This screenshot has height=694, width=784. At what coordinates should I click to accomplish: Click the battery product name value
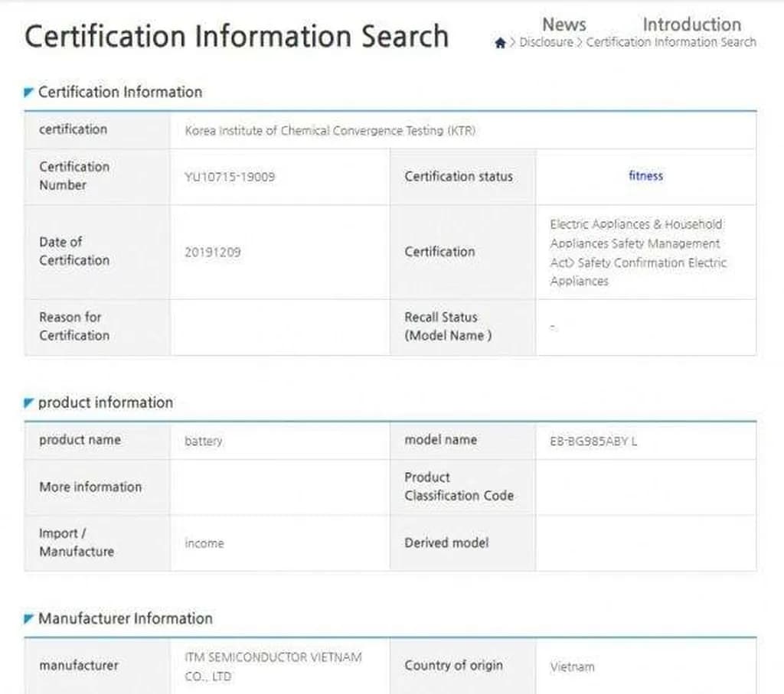204,441
